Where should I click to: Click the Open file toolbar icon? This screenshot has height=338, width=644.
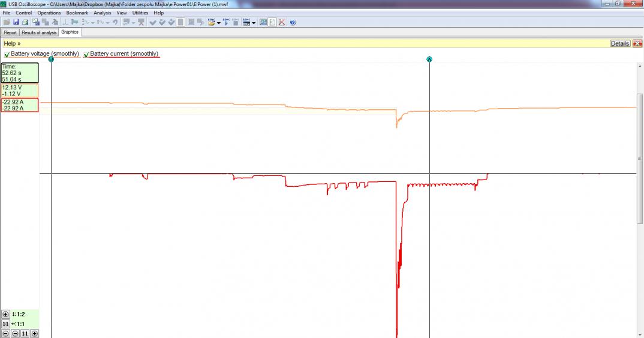pos(6,22)
